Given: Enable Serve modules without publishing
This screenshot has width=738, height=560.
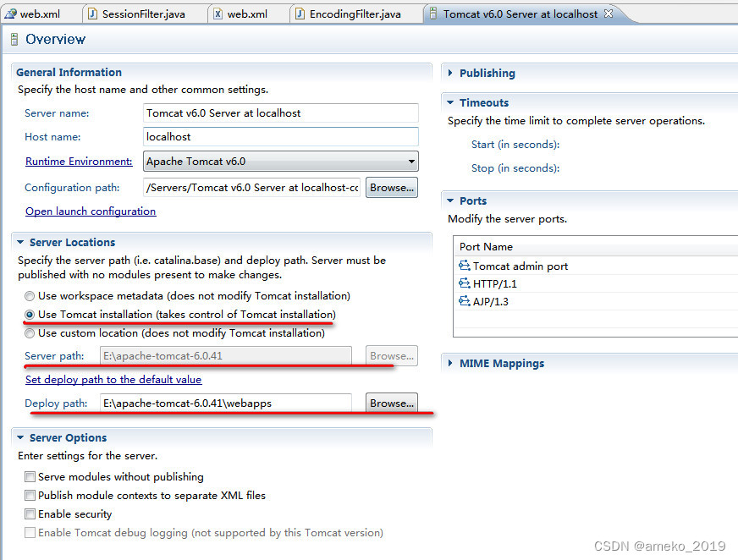Looking at the screenshot, I should [30, 477].
